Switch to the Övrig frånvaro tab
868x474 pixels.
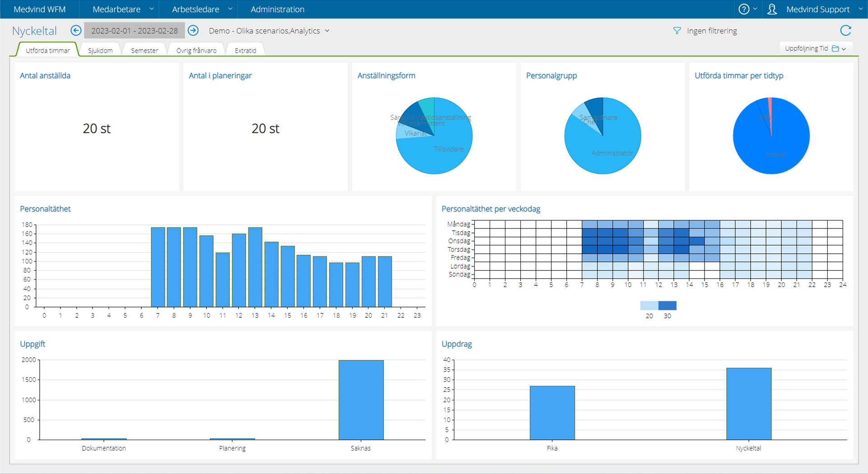click(x=196, y=50)
